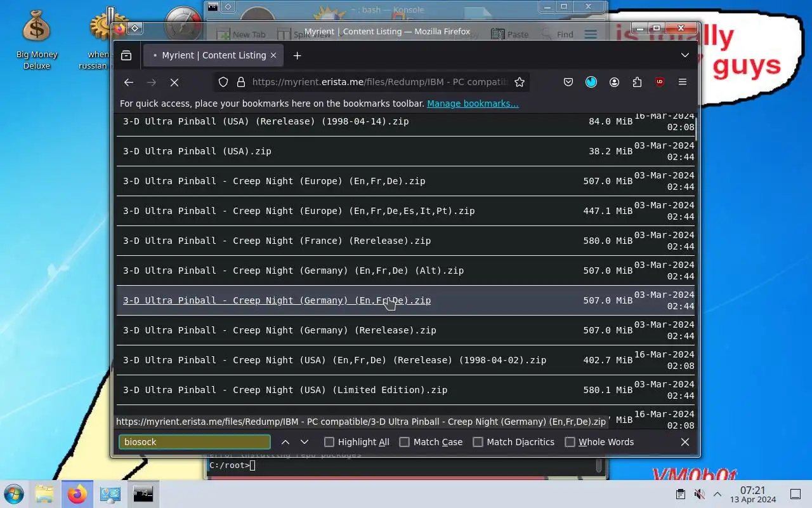Open Creep Night (Germany) (En,Fr,De) (Alt).zip
The height and width of the screenshot is (508, 812).
coord(294,271)
